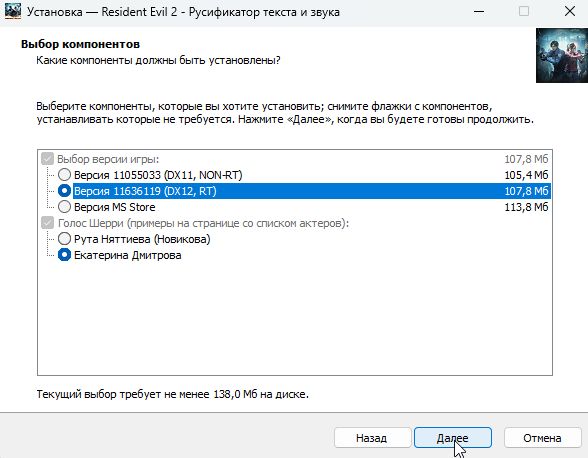Click the Resident Evil 2 cover image
The width and height of the screenshot is (588, 458).
562,56
